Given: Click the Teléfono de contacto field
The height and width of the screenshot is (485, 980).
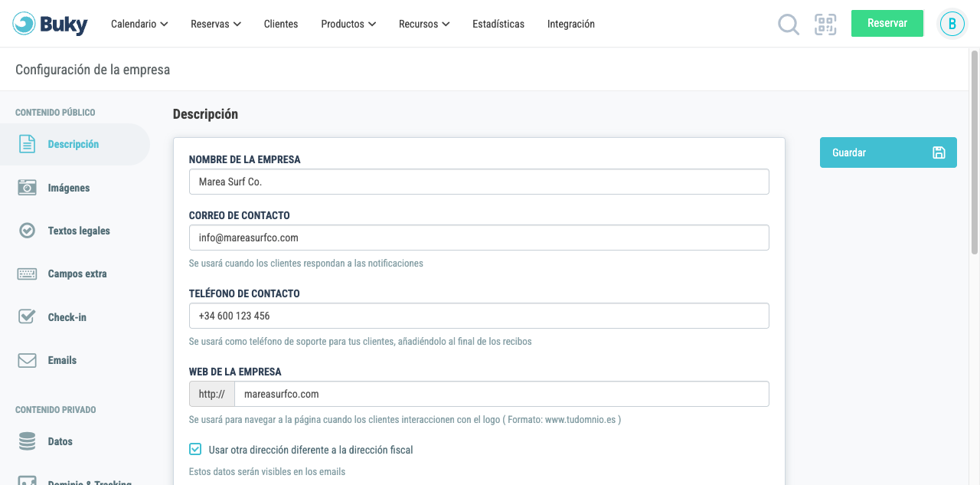Looking at the screenshot, I should pyautogui.click(x=479, y=316).
